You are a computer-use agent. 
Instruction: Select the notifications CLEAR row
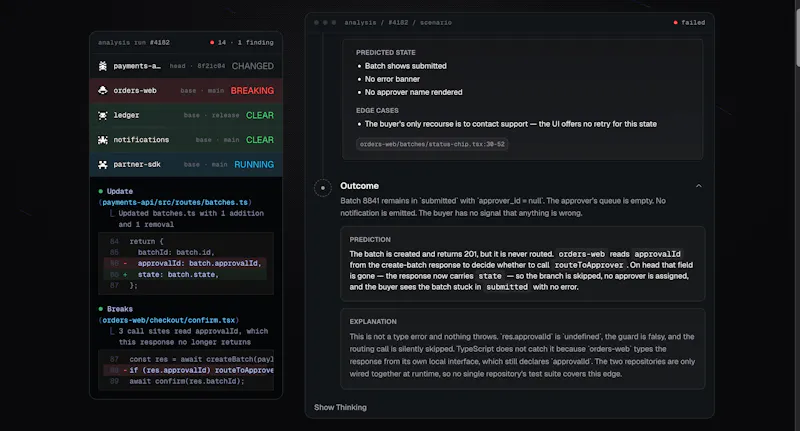coord(186,140)
